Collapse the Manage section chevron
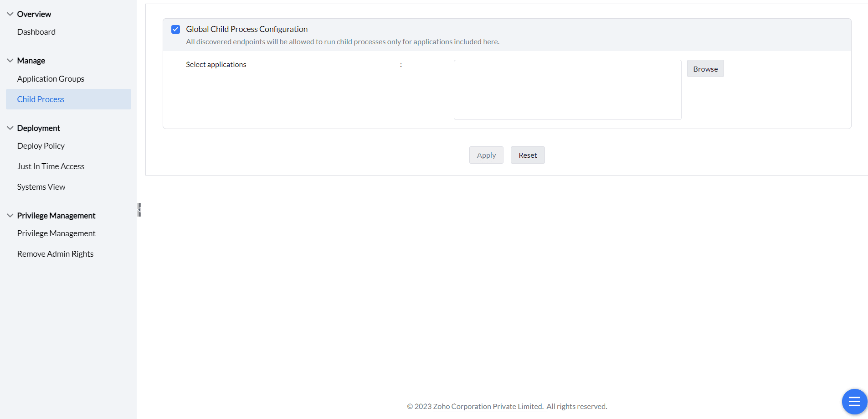This screenshot has width=868, height=419. click(x=10, y=61)
